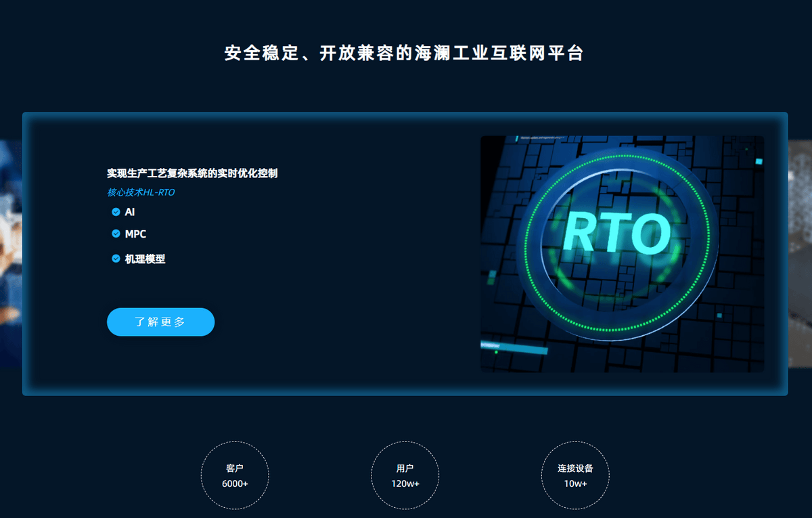Click the 了解更多 button

point(160,322)
